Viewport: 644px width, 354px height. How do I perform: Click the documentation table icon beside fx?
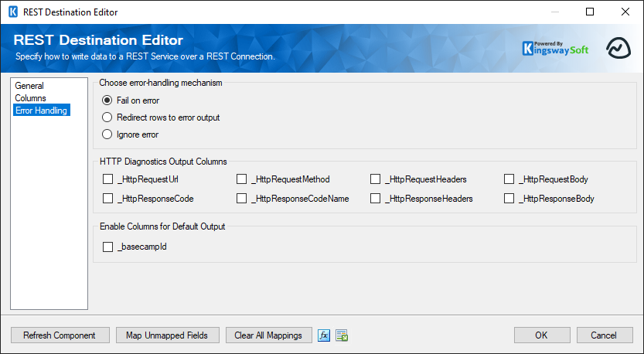pyautogui.click(x=342, y=335)
